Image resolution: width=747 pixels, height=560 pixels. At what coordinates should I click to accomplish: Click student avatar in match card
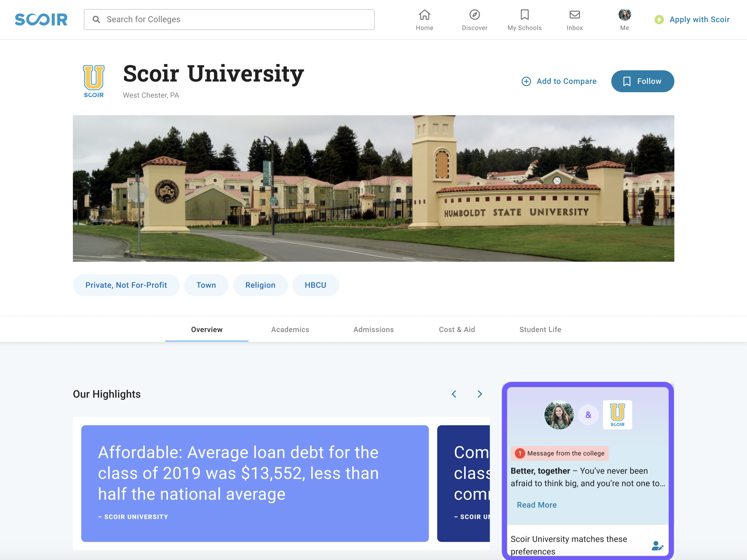coord(559,415)
